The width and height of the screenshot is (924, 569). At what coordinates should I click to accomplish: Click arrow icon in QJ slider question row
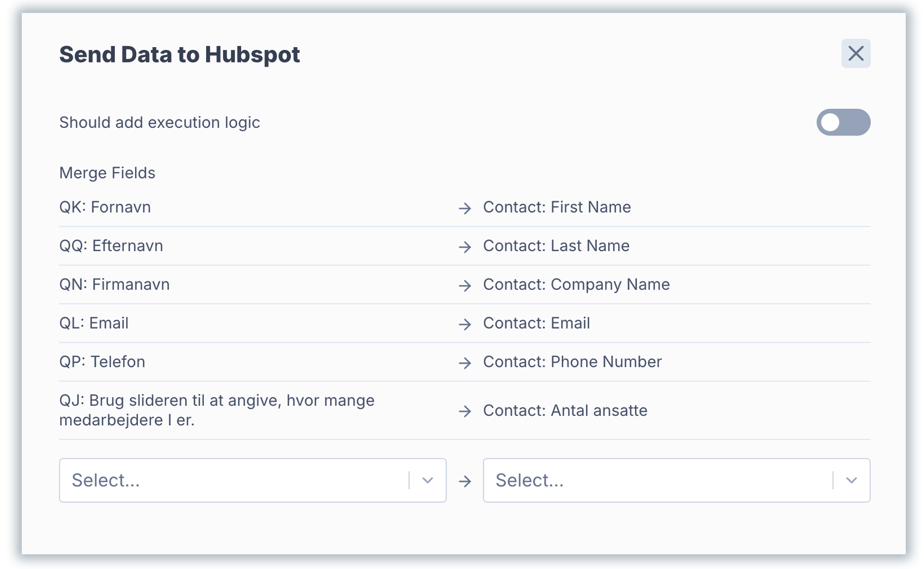click(x=465, y=411)
